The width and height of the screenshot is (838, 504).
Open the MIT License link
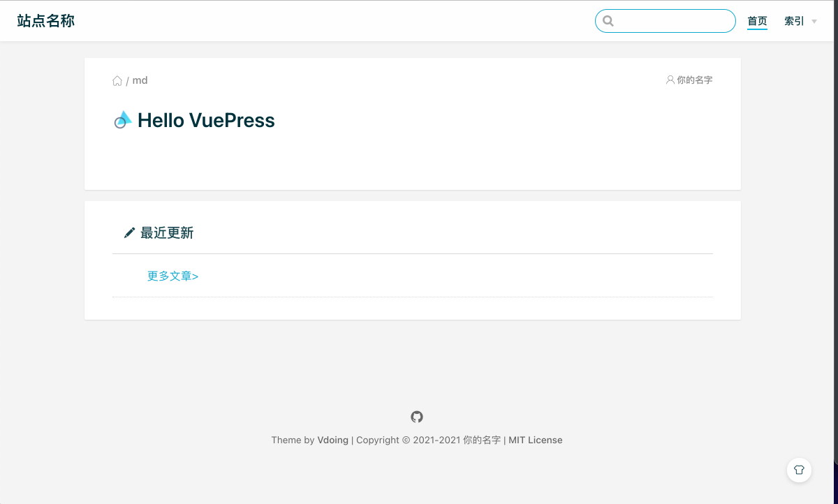535,440
